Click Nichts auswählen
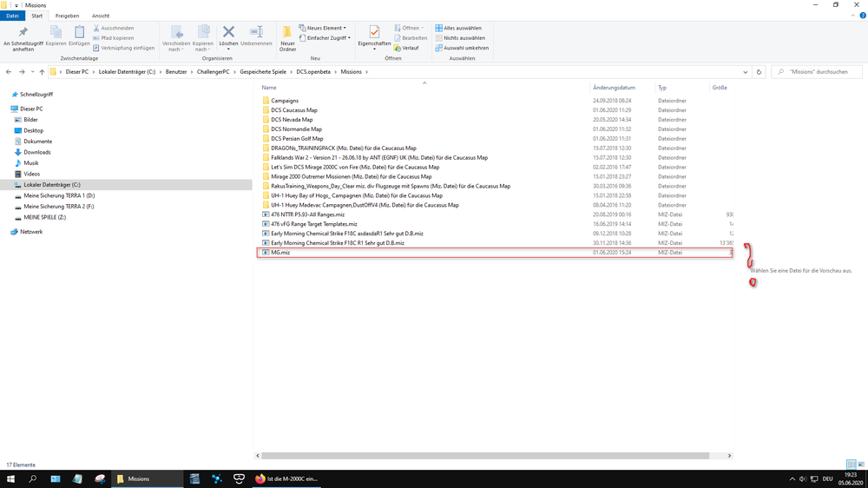 click(459, 37)
